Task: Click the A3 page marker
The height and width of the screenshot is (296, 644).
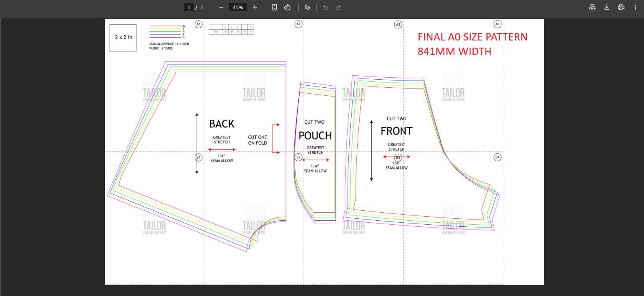Action: (398, 24)
